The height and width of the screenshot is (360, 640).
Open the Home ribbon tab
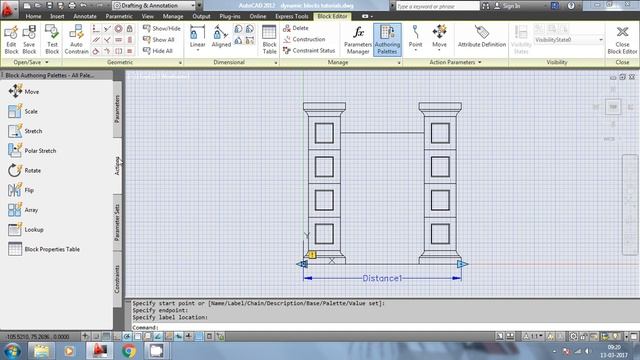(x=33, y=16)
